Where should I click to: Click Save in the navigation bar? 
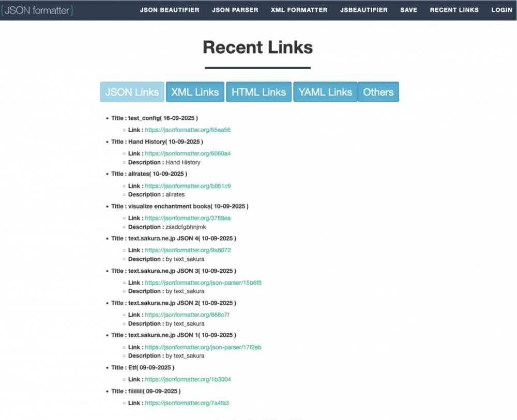[408, 10]
